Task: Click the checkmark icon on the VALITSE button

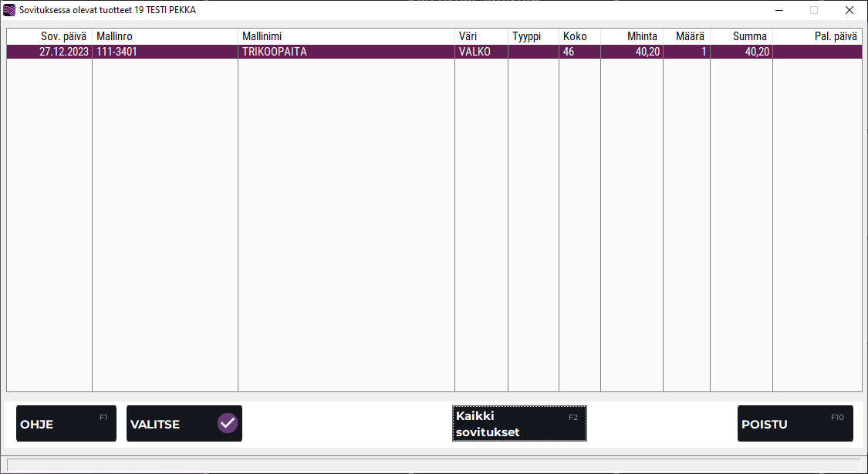Action: coord(227,423)
